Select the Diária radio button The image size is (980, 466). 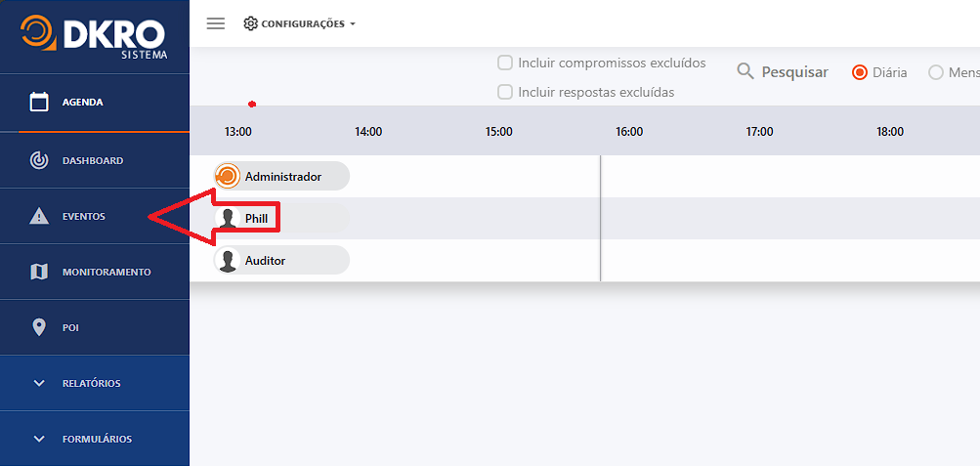(x=860, y=72)
